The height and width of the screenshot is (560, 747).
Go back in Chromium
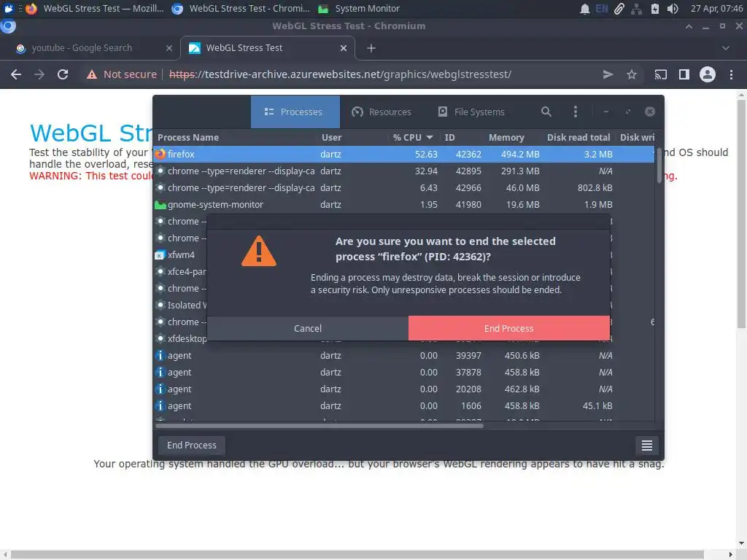[x=16, y=74]
